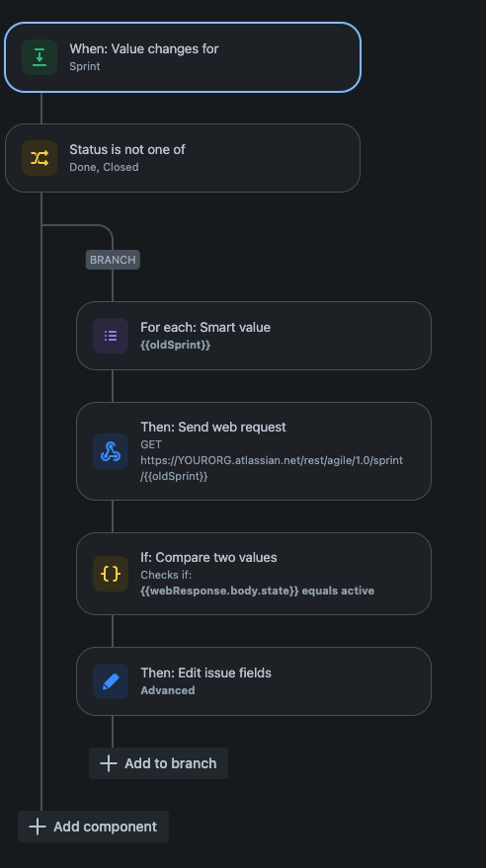Select the Then: Send web request action
This screenshot has height=868, width=486.
[x=254, y=451]
